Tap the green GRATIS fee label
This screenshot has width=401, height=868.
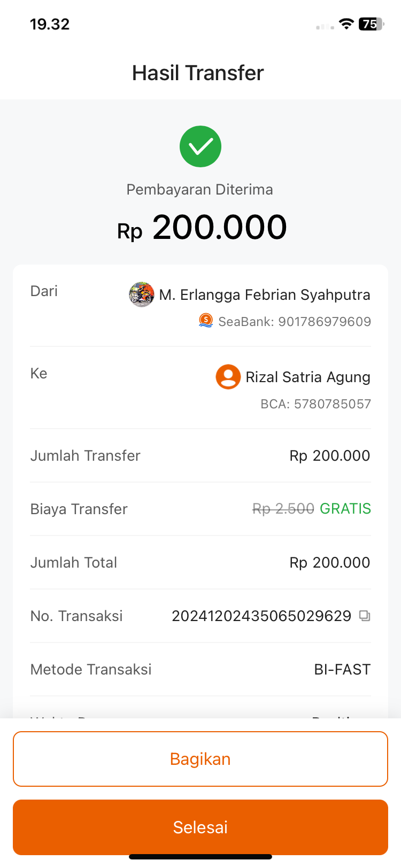(x=345, y=509)
